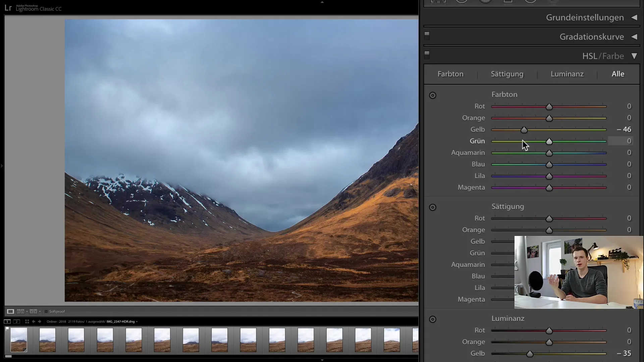Adjust the Farbton Grün slider
The image size is (644, 362).
549,141
